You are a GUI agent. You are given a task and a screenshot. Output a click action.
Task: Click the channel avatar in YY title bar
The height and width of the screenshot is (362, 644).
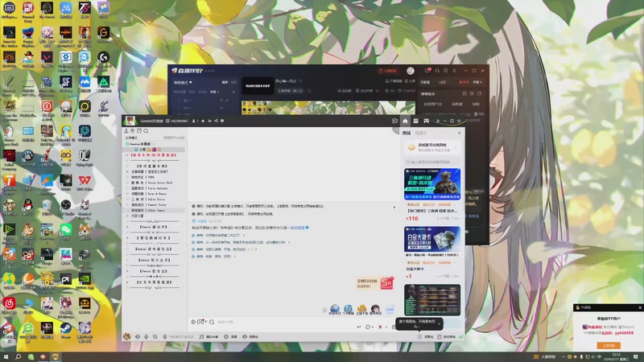click(130, 121)
